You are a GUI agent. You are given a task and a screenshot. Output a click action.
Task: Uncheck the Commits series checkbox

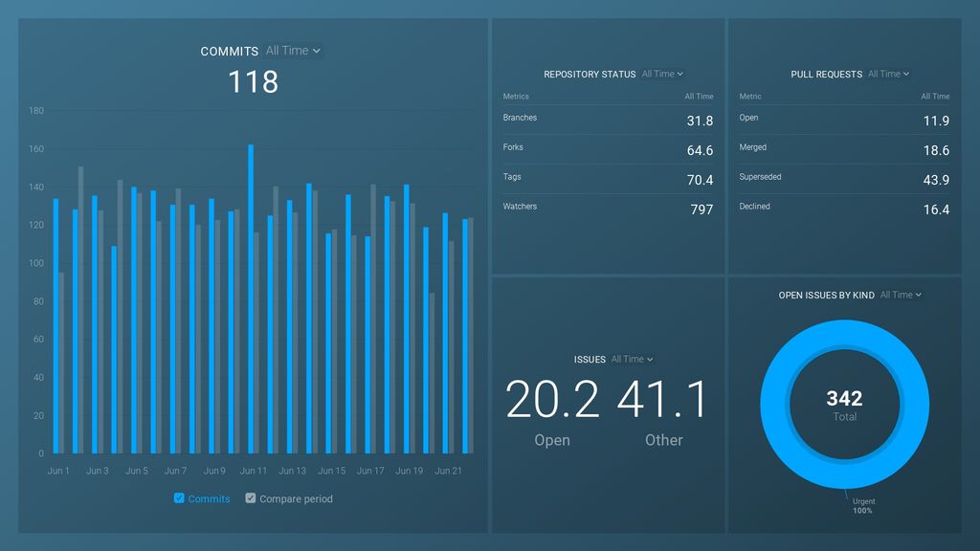coord(178,498)
